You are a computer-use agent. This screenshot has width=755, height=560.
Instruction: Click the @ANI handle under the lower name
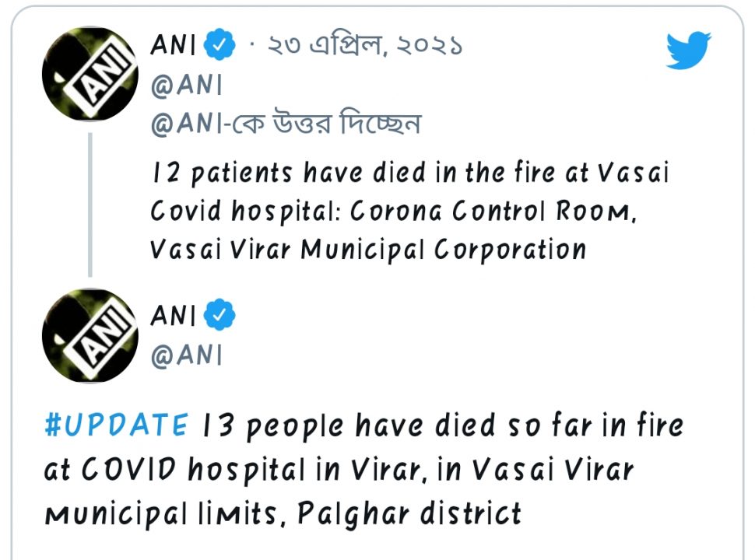coord(186,355)
